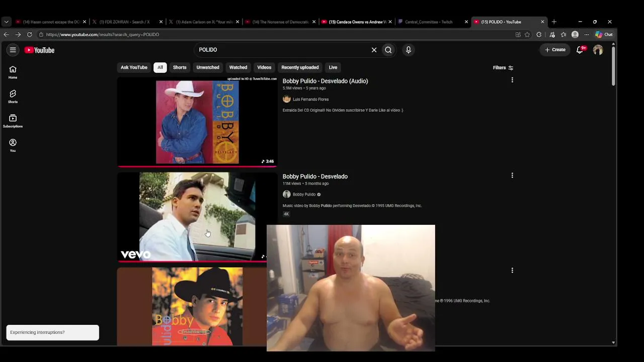
Task: Open the Bobby Pulido channel avatar
Action: 287,194
